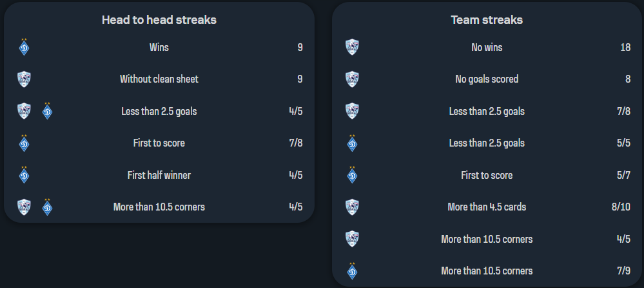
Task: Click Dynamo crest in First half winner row
Action: [x=24, y=175]
